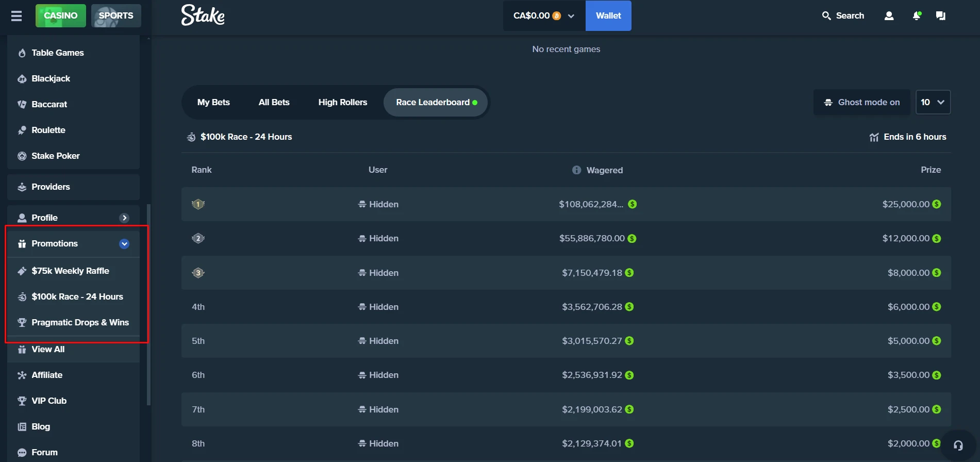Switch to the My Bets tab
Viewport: 980px width, 462px height.
(213, 102)
